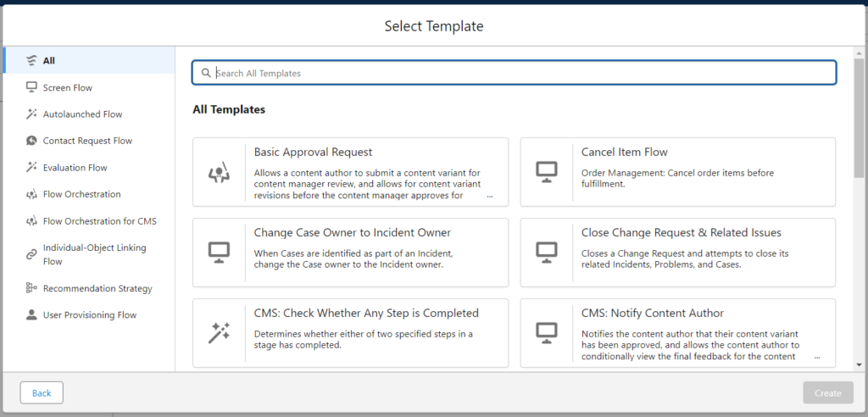Focus the Search All Templates field
Image resolution: width=868 pixels, height=417 pixels.
coord(515,73)
